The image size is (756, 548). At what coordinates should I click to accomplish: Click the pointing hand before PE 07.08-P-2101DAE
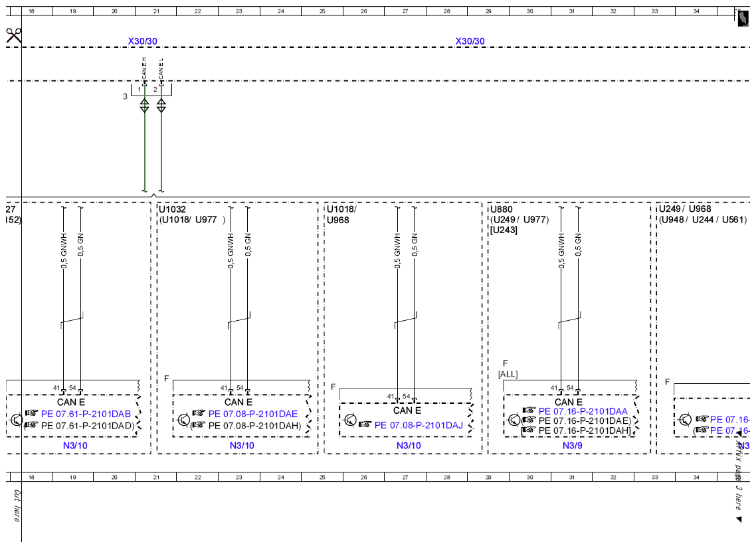[x=199, y=413]
